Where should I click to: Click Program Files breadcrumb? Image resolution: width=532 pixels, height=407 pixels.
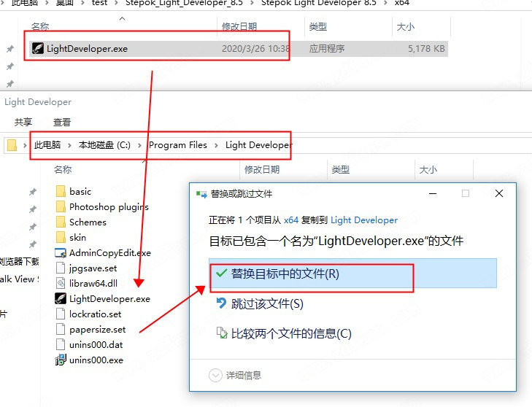[x=178, y=145]
